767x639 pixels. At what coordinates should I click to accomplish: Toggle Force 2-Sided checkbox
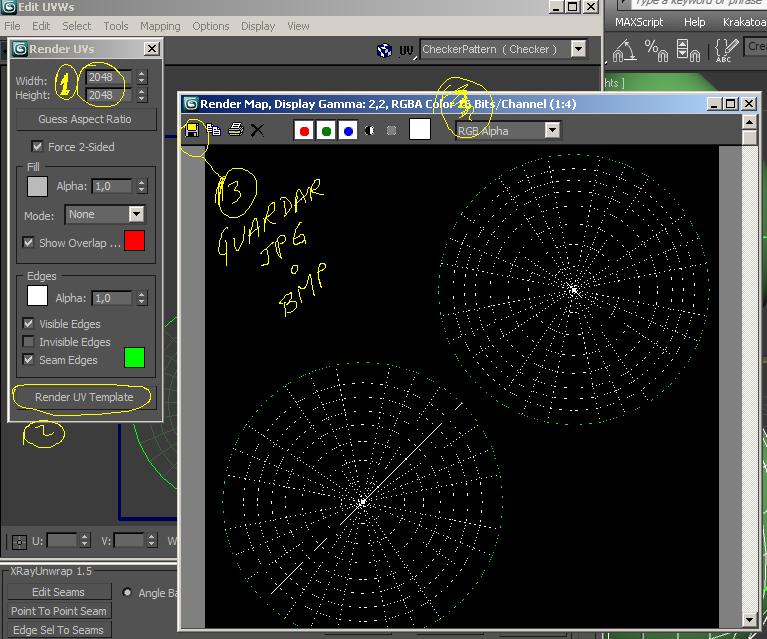[x=37, y=146]
